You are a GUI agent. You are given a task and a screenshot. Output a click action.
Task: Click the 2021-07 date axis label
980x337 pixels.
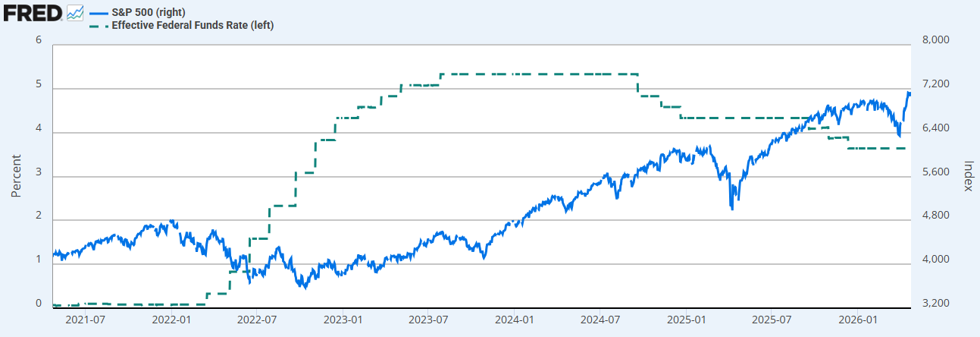tap(84, 320)
